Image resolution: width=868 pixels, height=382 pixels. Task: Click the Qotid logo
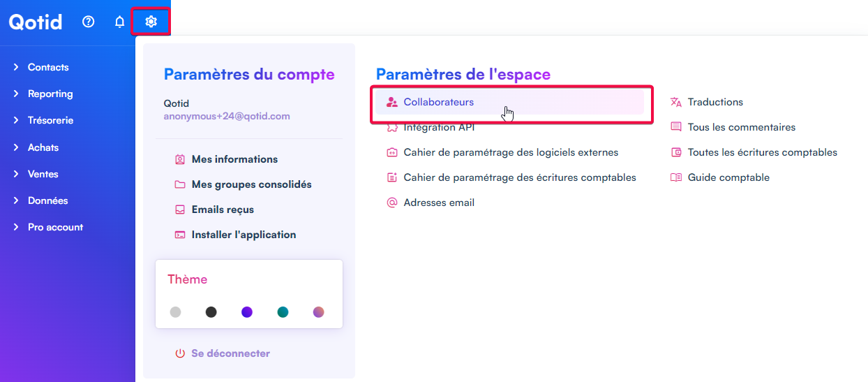[x=36, y=22]
